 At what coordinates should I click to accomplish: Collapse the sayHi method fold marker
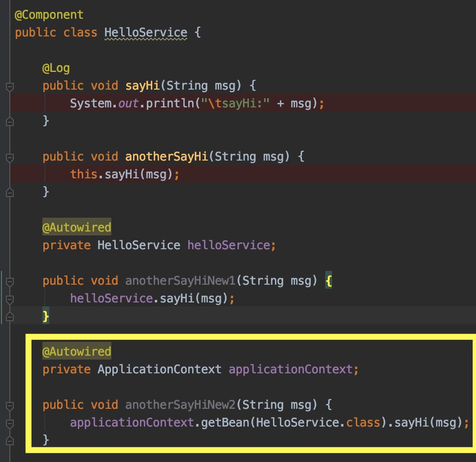point(10,87)
